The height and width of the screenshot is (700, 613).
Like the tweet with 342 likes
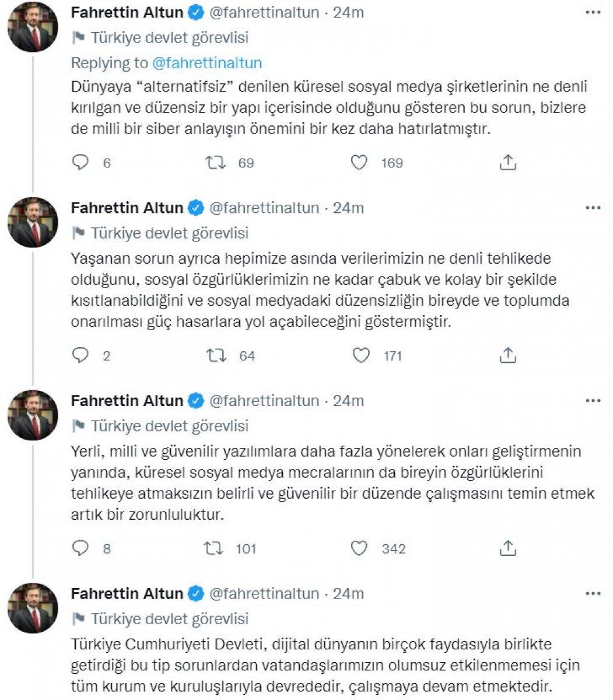pyautogui.click(x=360, y=548)
